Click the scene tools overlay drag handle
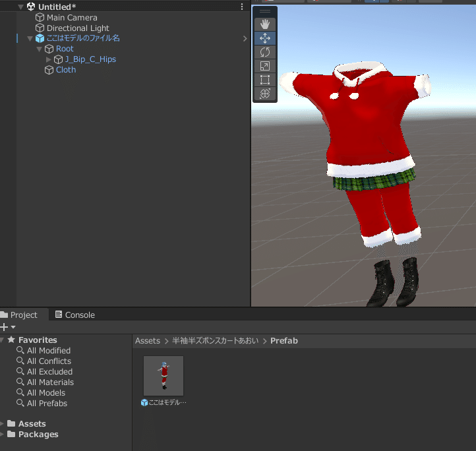 (x=265, y=12)
